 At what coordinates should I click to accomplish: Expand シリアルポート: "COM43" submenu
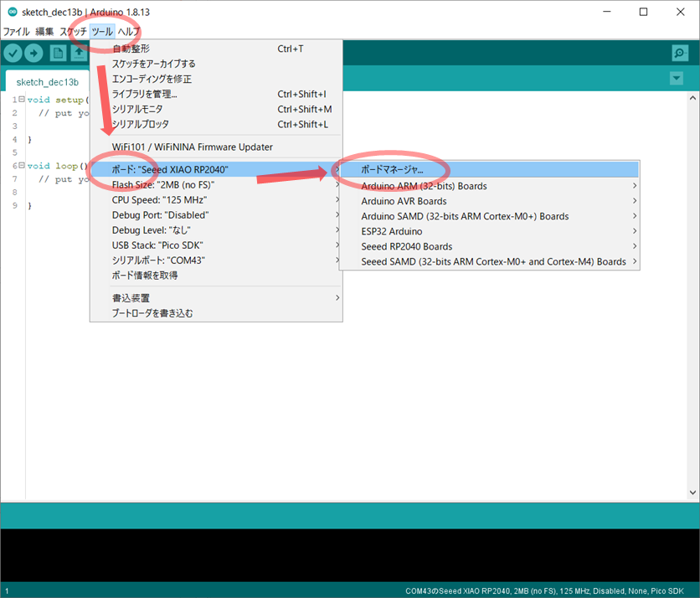(x=216, y=260)
